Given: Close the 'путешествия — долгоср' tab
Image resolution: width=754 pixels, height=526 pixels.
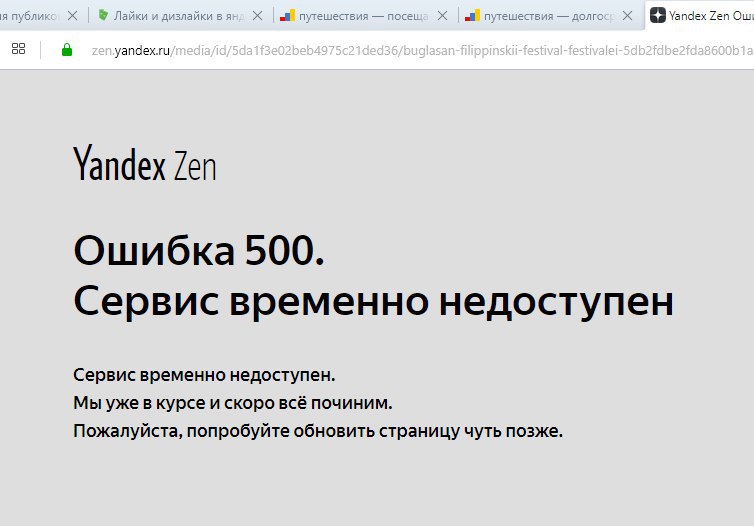Looking at the screenshot, I should click(628, 16).
